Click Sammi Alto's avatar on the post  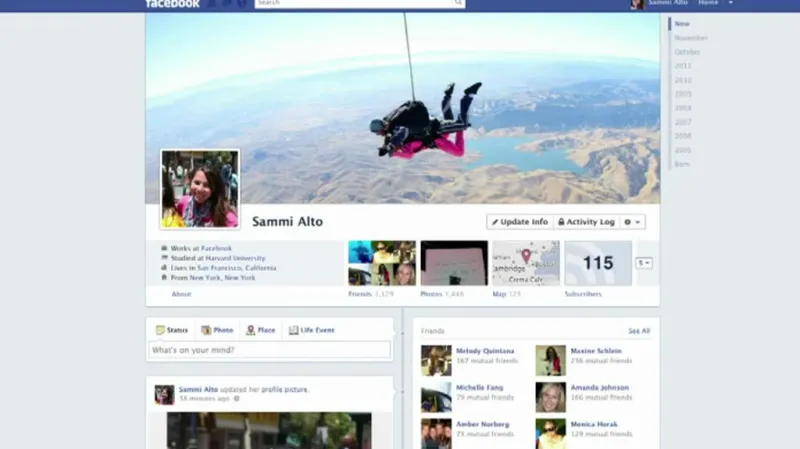[164, 395]
